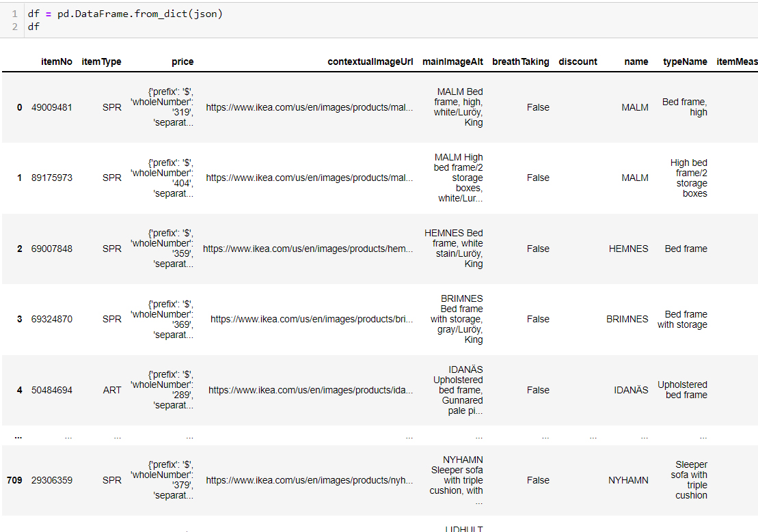Click item number 49009481 in row 0

click(51, 107)
